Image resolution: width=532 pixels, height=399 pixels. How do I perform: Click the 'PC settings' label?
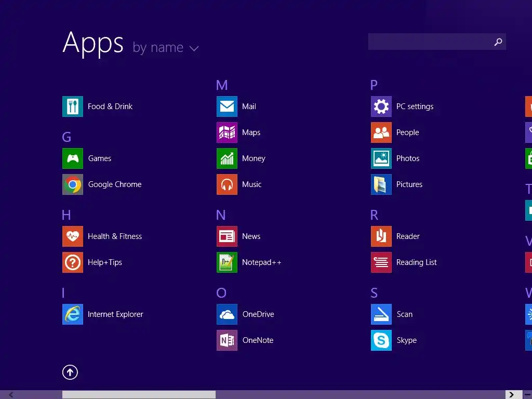[415, 107]
